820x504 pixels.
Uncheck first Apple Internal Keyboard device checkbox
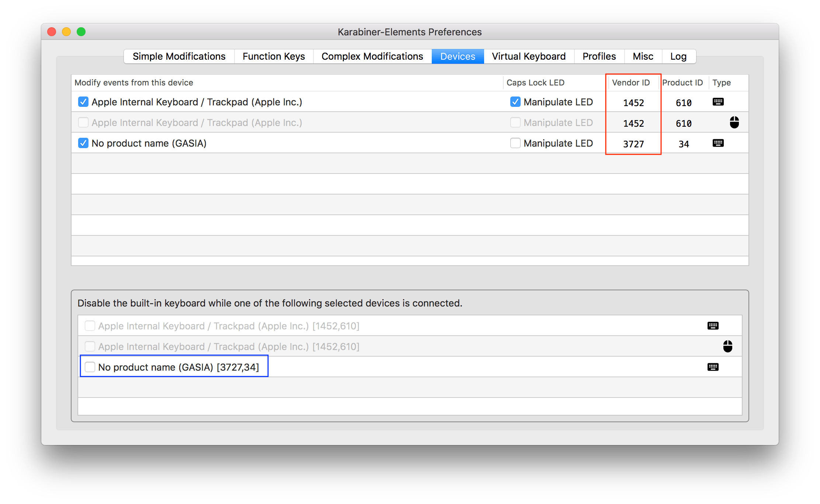(x=83, y=102)
